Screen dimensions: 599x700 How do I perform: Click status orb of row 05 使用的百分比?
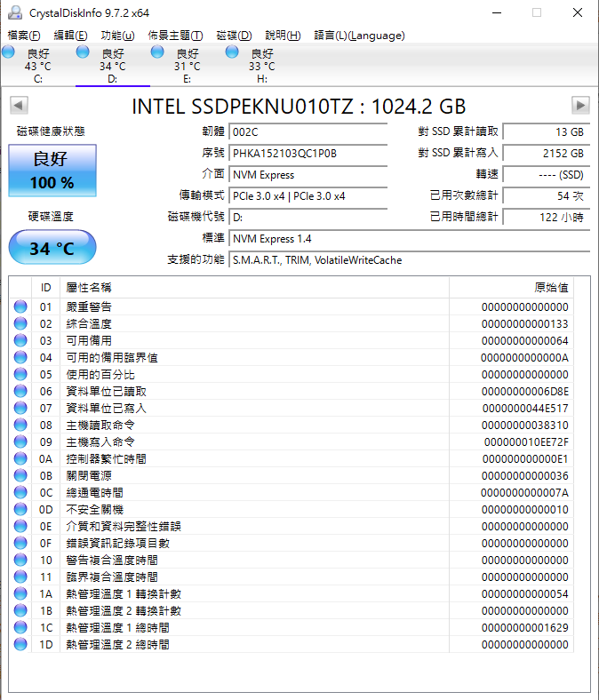[x=20, y=374]
